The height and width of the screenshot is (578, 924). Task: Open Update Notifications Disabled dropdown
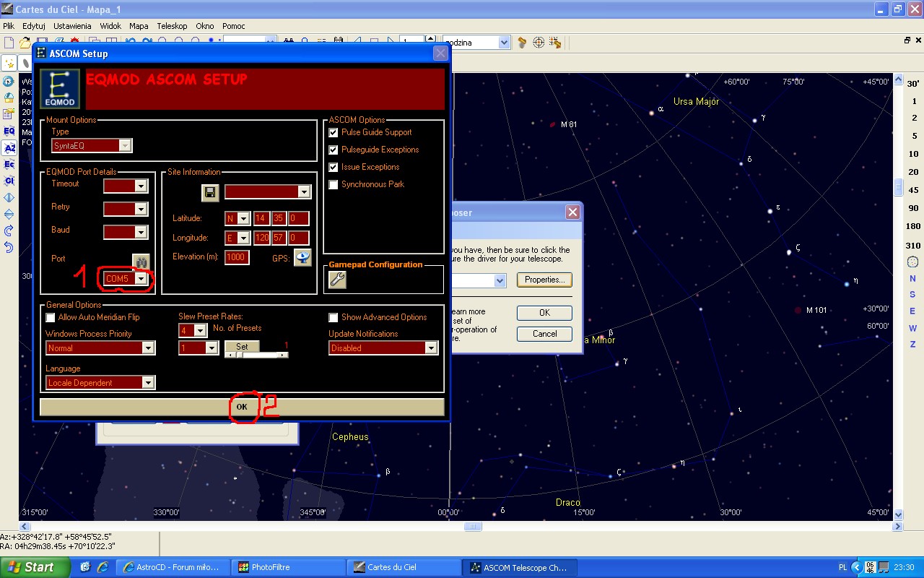431,348
